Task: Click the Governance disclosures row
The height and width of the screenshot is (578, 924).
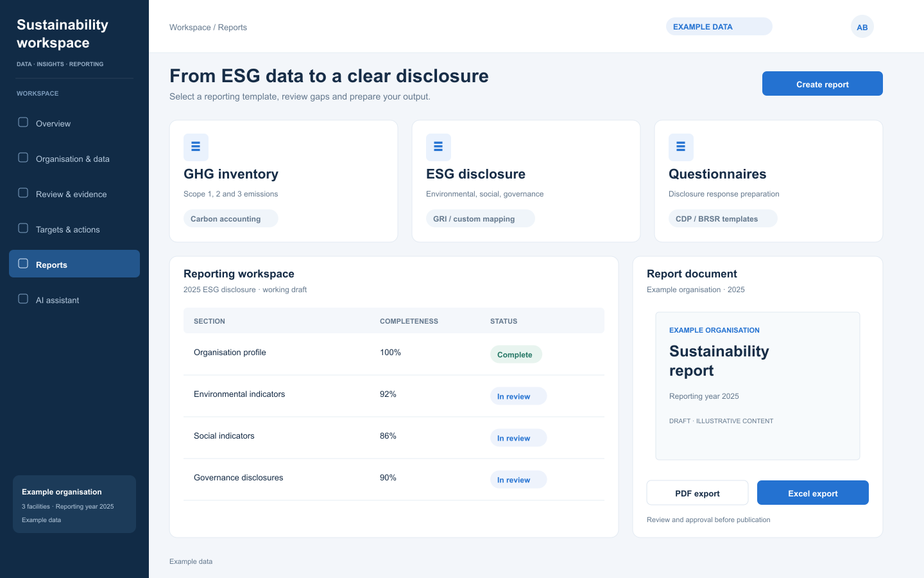Action: click(394, 479)
